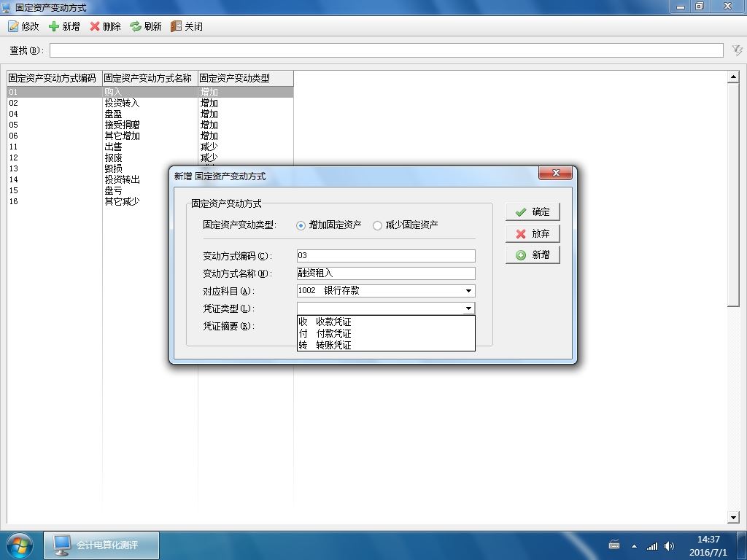The image size is (747, 560).
Task: Select 减少固定资产 radio button
Action: pos(377,225)
